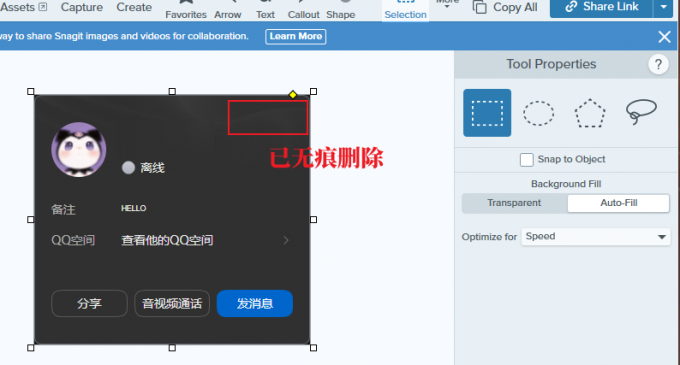Viewport: 680px width, 365px height.
Task: Choose the ellipse selection shape
Action: [538, 113]
